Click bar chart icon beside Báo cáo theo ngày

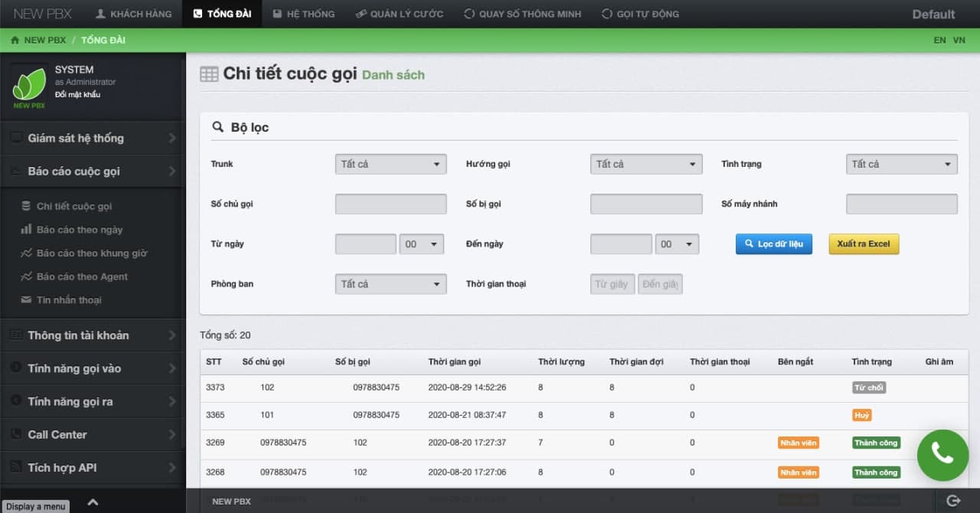tap(26, 229)
